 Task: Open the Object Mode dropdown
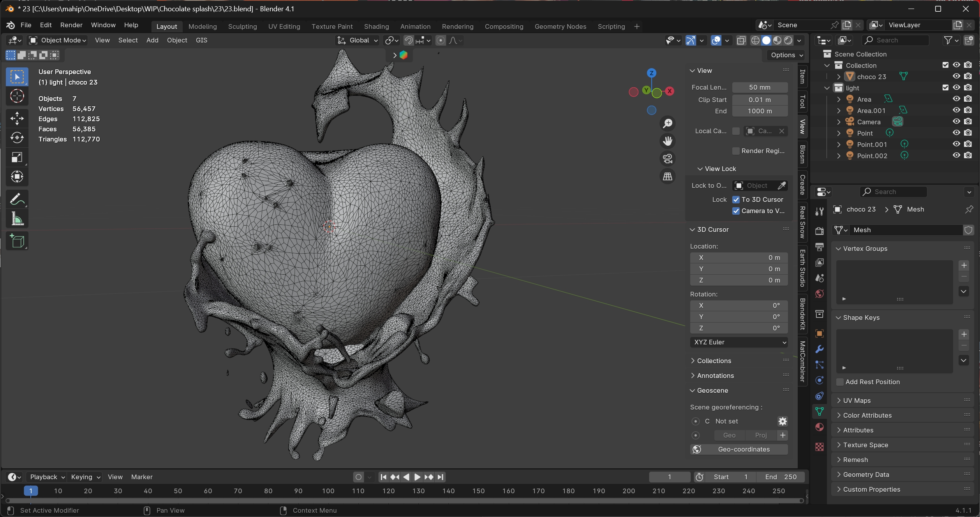pyautogui.click(x=58, y=40)
